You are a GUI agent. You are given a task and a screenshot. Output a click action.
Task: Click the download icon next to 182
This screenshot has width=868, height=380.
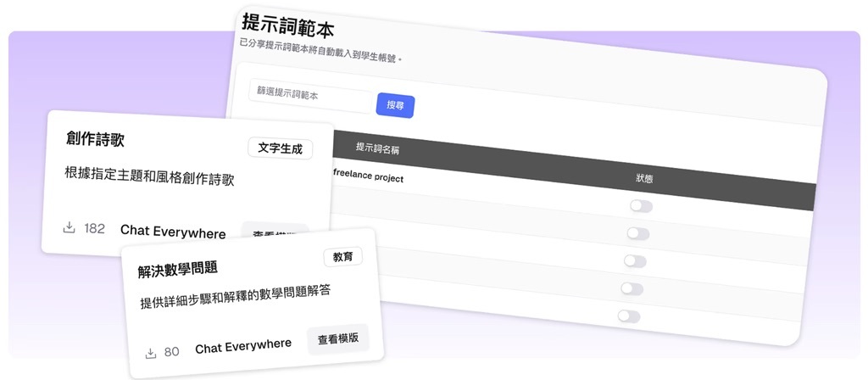coord(70,227)
